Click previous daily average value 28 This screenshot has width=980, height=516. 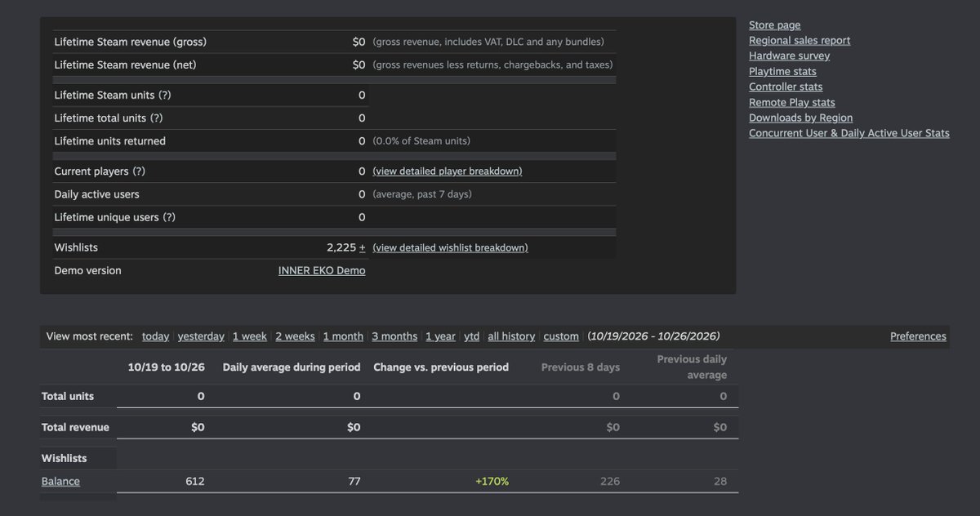(x=720, y=482)
